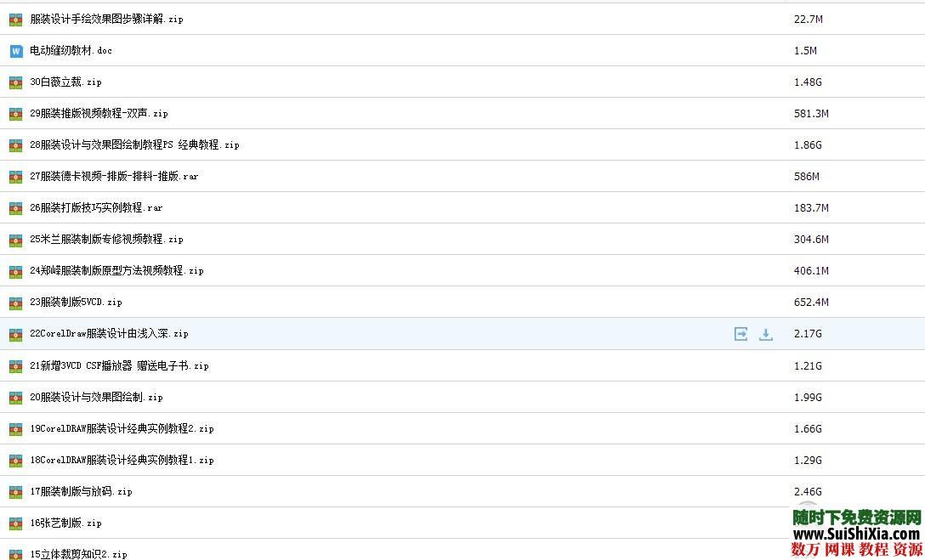Click the download icon on the 22CorelDraw row
The image size is (925, 560).
(765, 334)
